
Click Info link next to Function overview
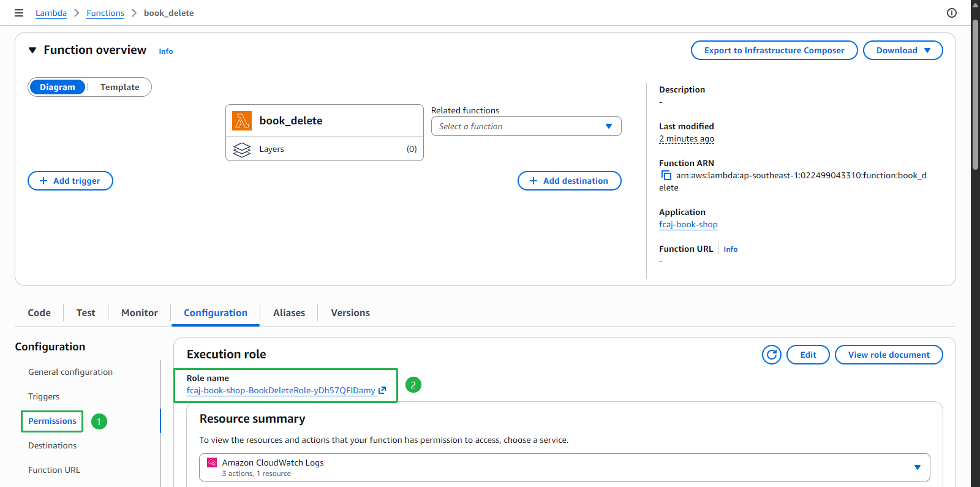pyautogui.click(x=166, y=51)
